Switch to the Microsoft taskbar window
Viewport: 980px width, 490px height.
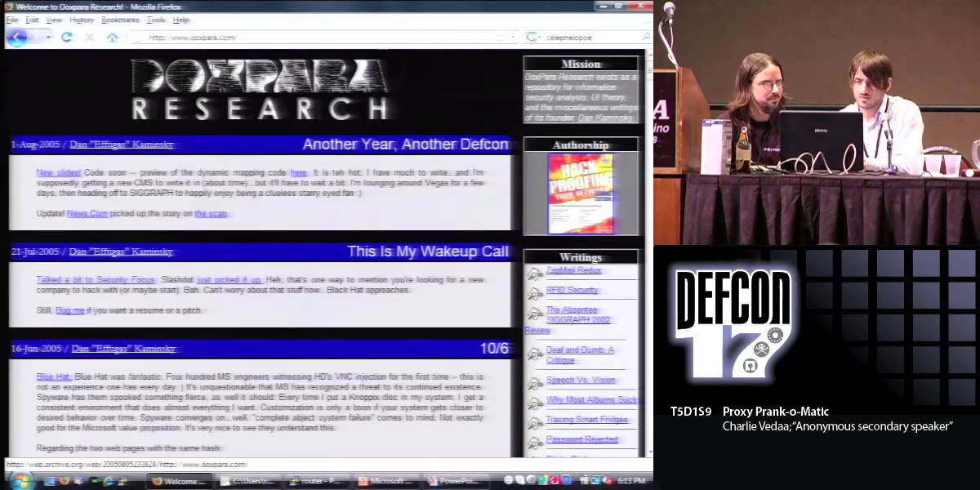(386, 481)
